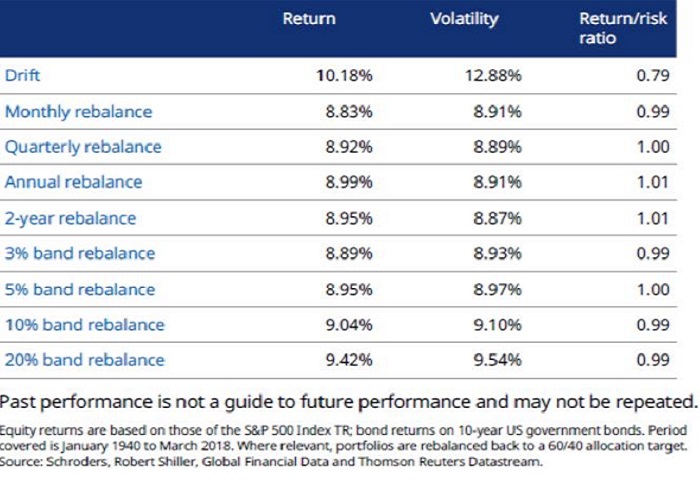Click the past performance disclaimer text
The image size is (700, 480).
coord(348,402)
